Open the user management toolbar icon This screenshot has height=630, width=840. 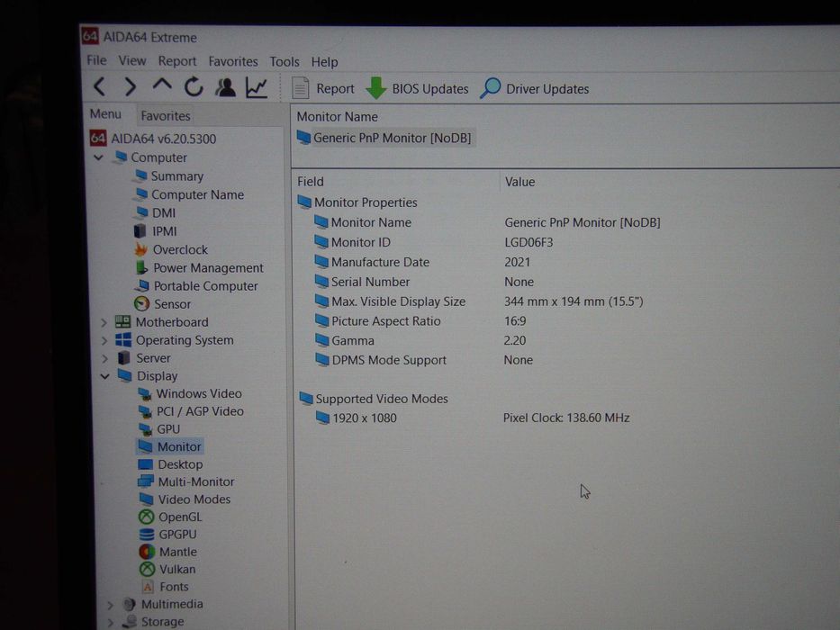226,87
